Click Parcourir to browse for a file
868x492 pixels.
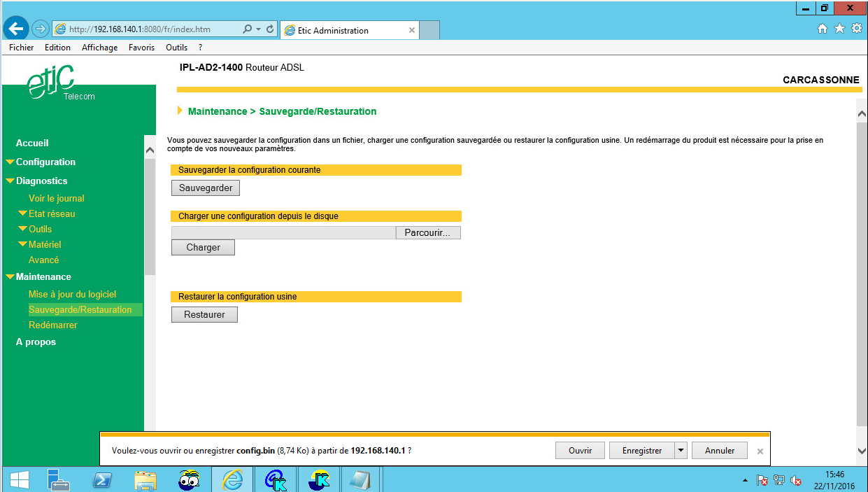427,232
